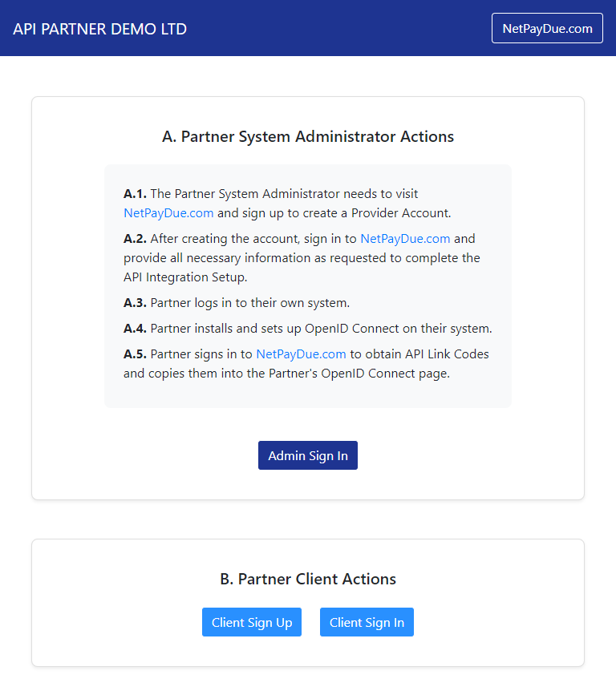Image resolution: width=616 pixels, height=695 pixels.
Task: Click the bold A.5 step label
Action: (135, 354)
